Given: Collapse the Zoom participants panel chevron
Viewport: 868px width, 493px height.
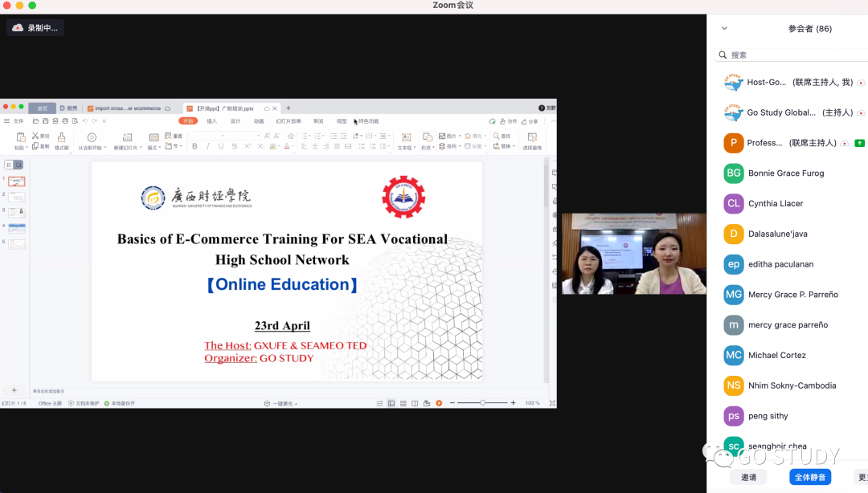Looking at the screenshot, I should click(724, 28).
